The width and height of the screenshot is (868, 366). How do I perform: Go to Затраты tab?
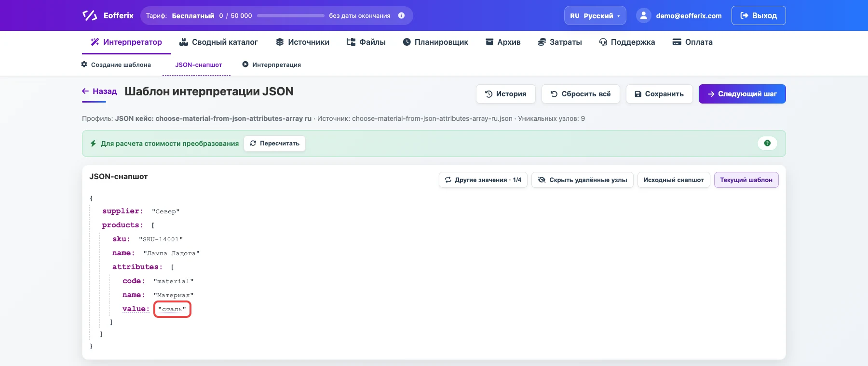click(x=560, y=42)
